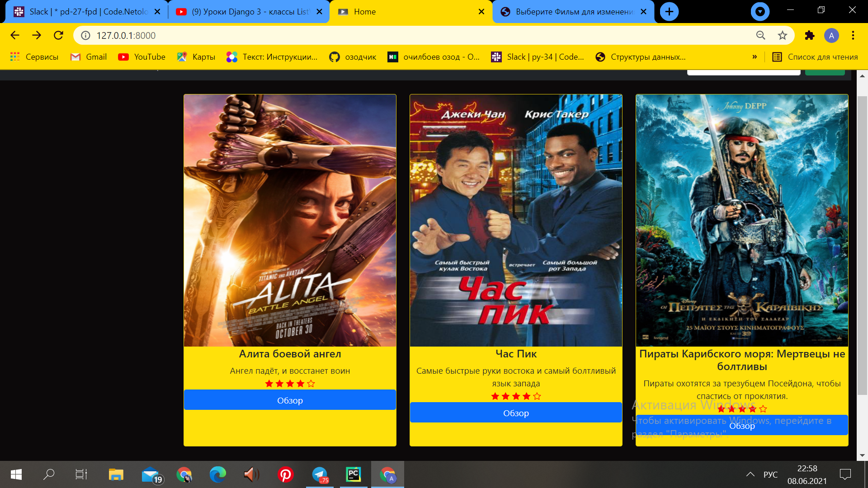Open the tab search dropdown button
This screenshot has width=868, height=488.
pyautogui.click(x=760, y=12)
